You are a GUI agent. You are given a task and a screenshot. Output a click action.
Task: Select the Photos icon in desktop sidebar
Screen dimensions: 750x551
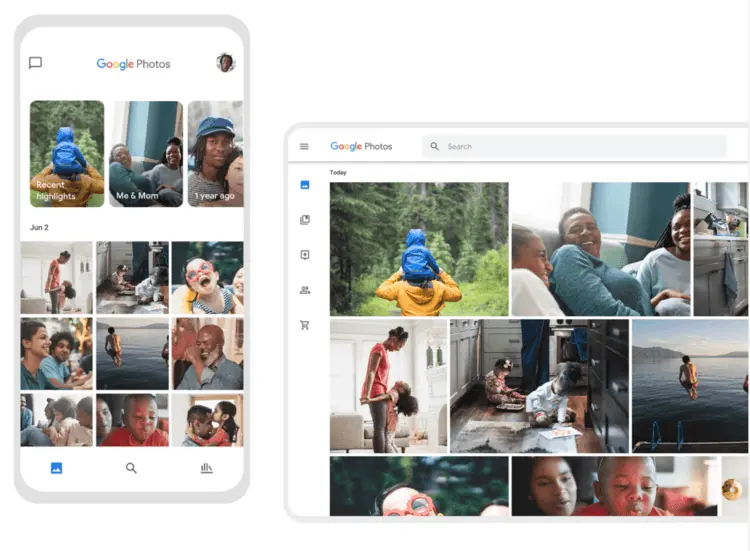(x=305, y=185)
